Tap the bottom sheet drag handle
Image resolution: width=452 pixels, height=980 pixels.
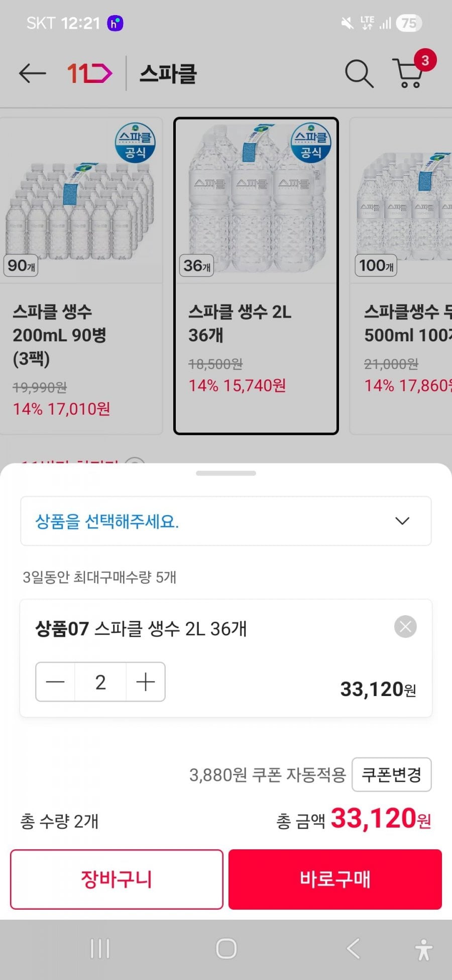[226, 473]
